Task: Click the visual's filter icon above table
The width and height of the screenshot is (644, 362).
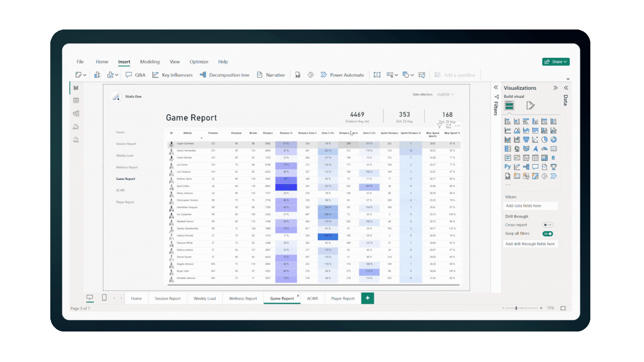Action: tap(439, 126)
